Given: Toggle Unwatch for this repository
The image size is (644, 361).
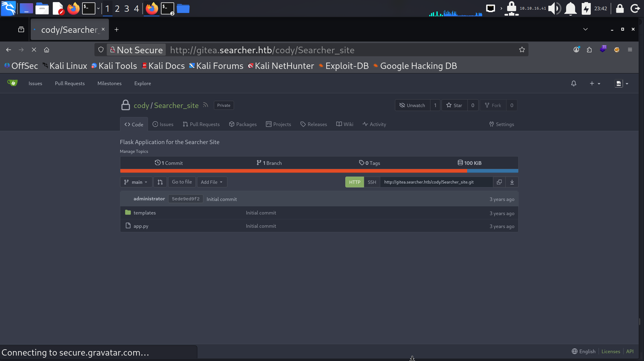Looking at the screenshot, I should [x=412, y=105].
